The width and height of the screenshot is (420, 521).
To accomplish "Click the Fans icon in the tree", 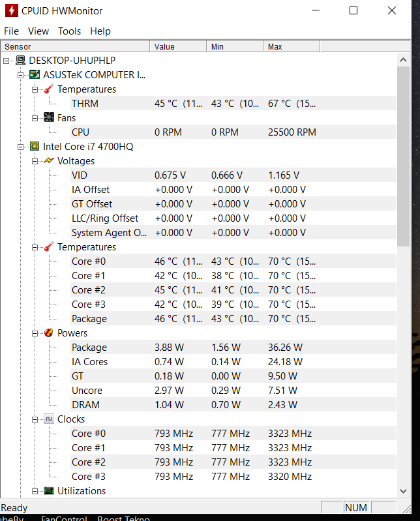I will point(49,118).
